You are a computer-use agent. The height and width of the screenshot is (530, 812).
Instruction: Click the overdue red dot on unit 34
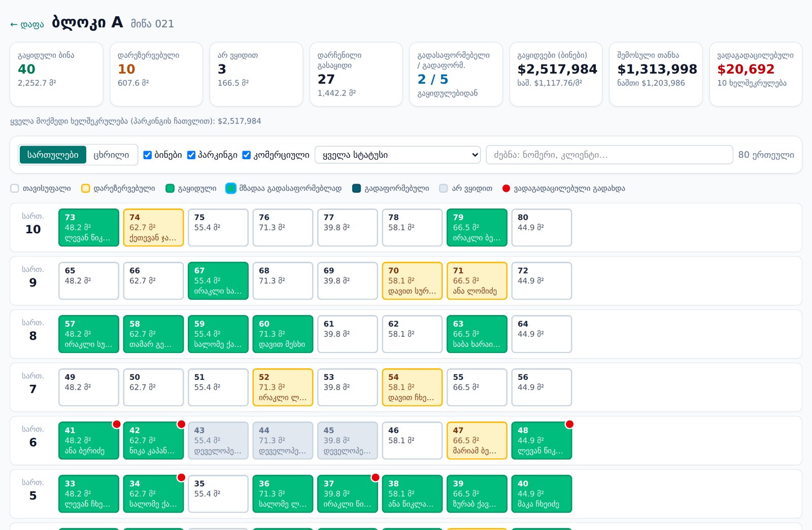[181, 477]
